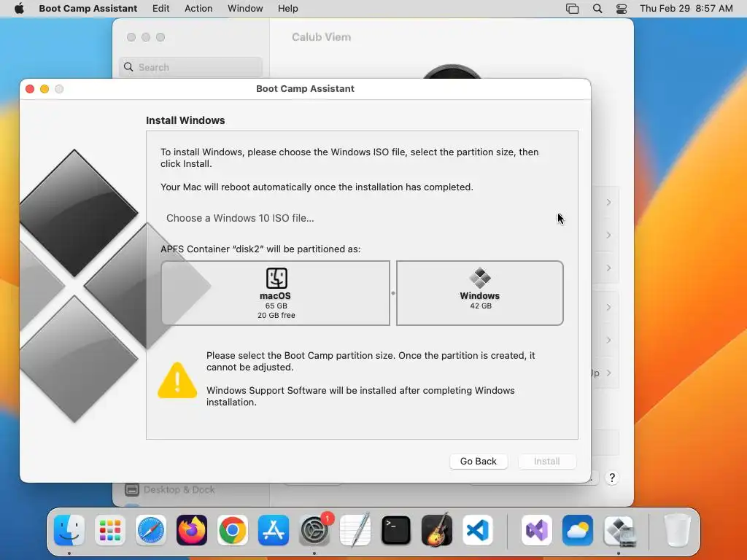747x560 pixels.
Task: Open the Edit menu
Action: (160, 8)
